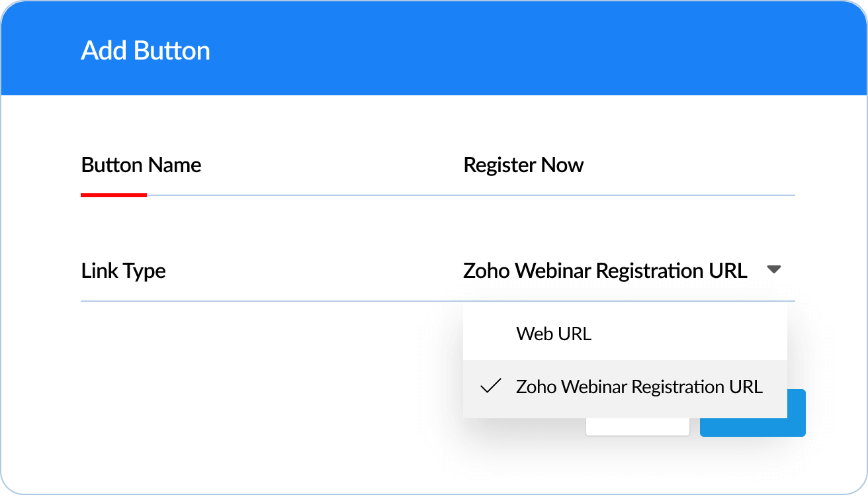Screen dimensions: 868x499
Task: Click the checkmark beside Zoho Webinar Registration URL
Action: pos(490,386)
